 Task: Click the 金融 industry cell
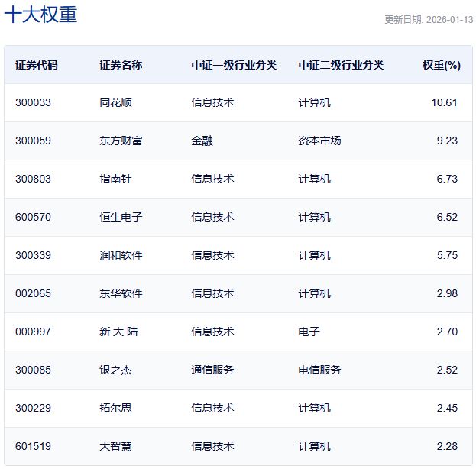click(202, 141)
